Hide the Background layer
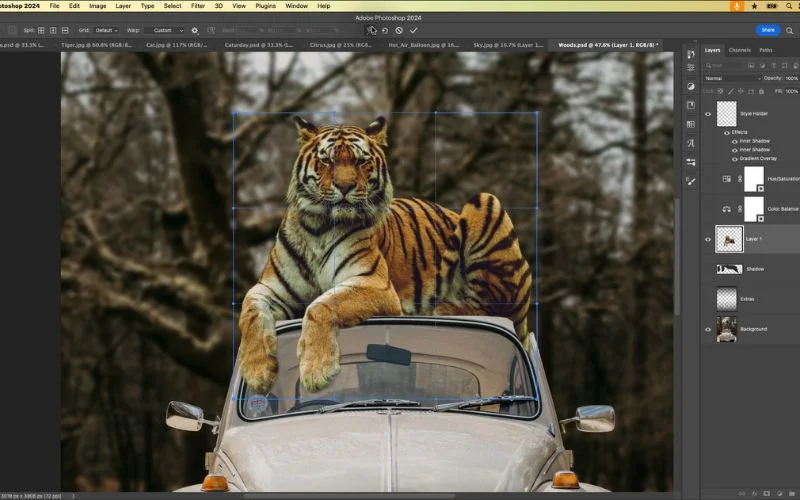 pos(708,329)
